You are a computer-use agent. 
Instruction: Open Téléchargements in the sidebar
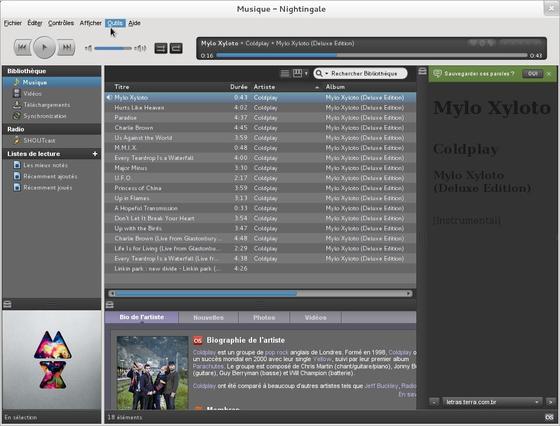52,105
